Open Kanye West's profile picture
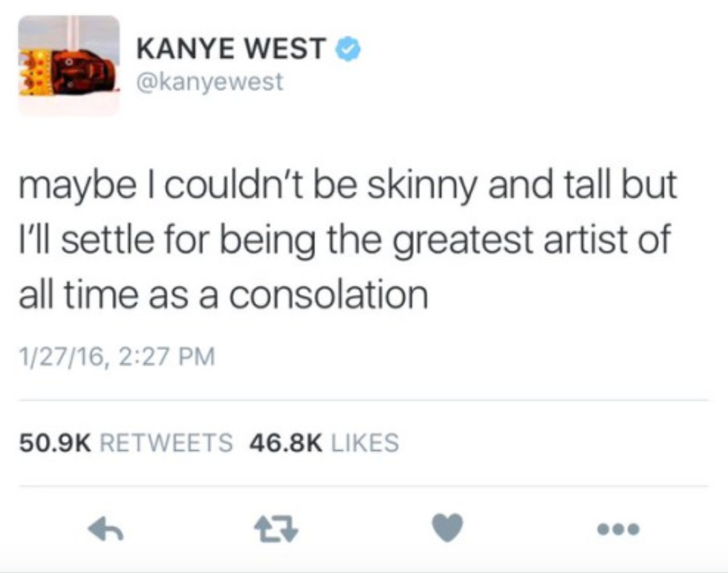 pyautogui.click(x=68, y=65)
